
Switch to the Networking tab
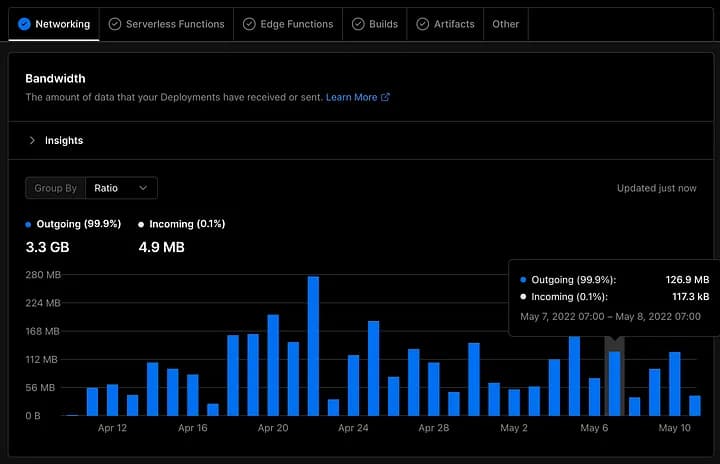(x=54, y=24)
